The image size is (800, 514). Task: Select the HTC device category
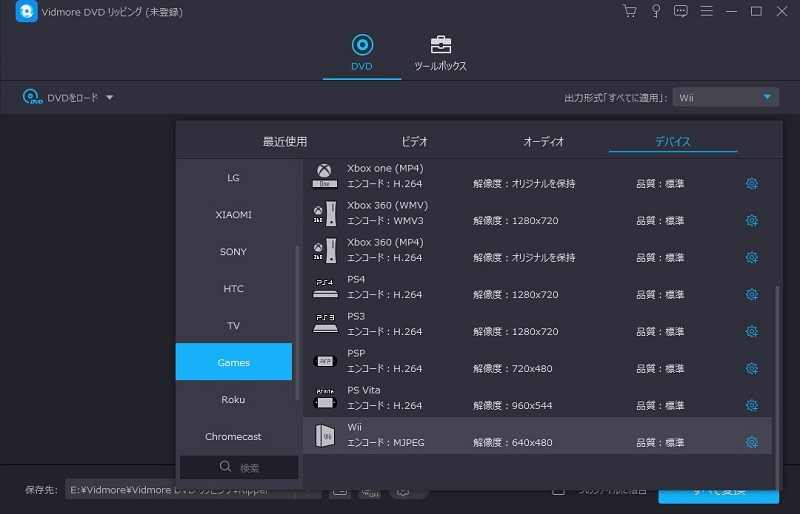point(234,288)
